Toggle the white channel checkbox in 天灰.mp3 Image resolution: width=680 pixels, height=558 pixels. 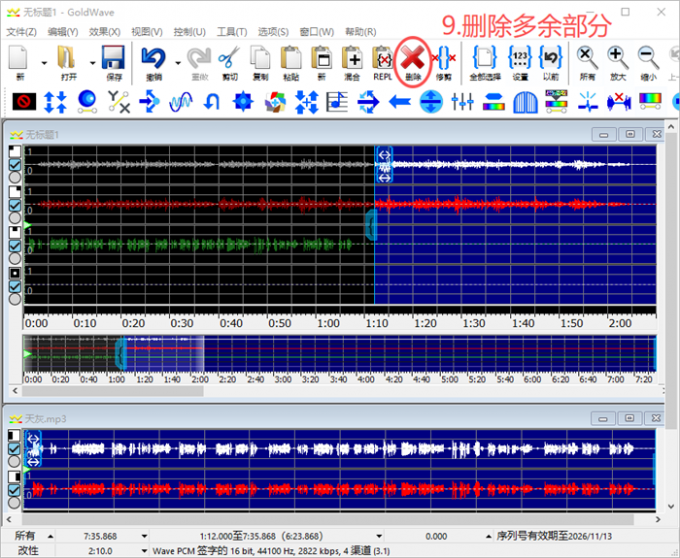14,449
